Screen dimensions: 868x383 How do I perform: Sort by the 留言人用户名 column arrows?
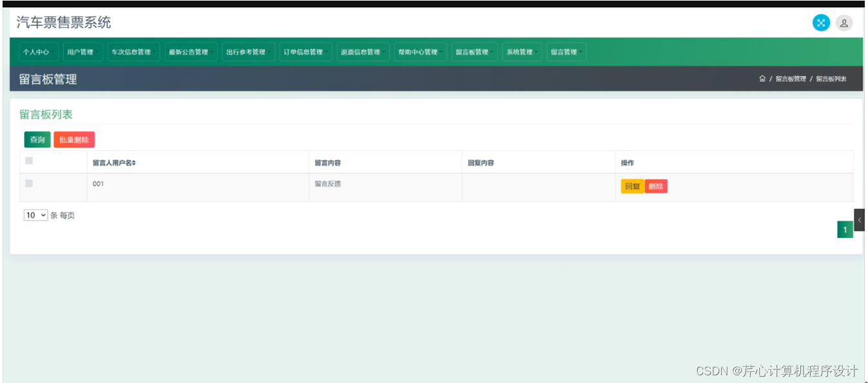[x=134, y=163]
